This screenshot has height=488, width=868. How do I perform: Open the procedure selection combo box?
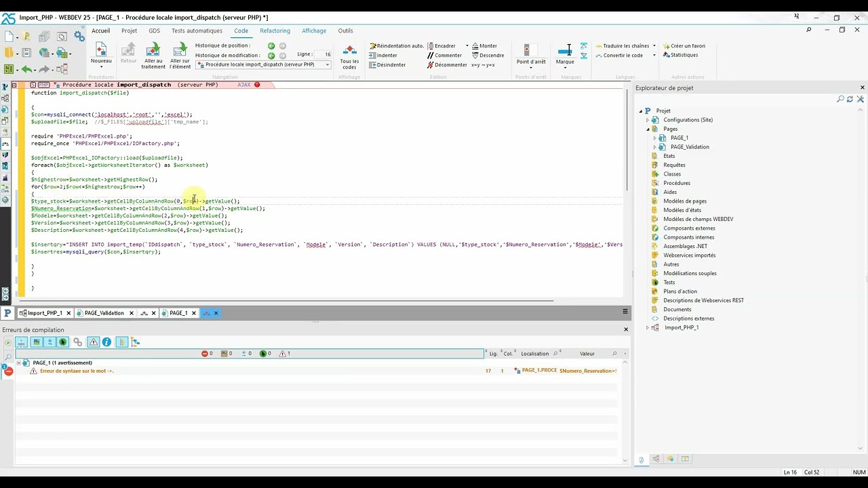pos(263,65)
